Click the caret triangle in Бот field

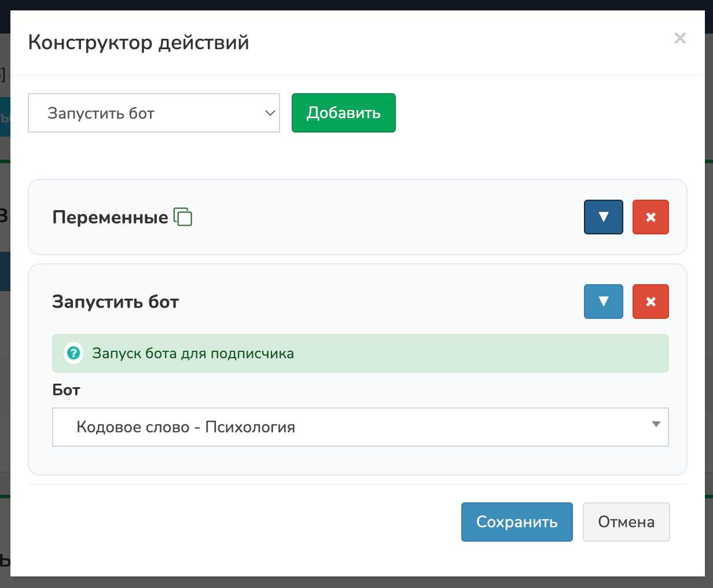tap(656, 424)
